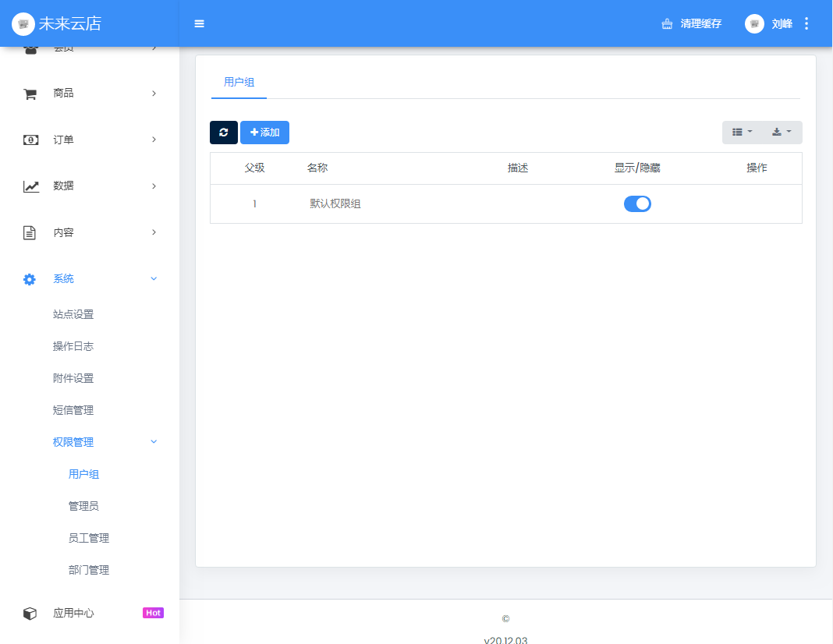This screenshot has width=833, height=644.
Task: Open 管理员 in the sidebar
Action: click(83, 506)
